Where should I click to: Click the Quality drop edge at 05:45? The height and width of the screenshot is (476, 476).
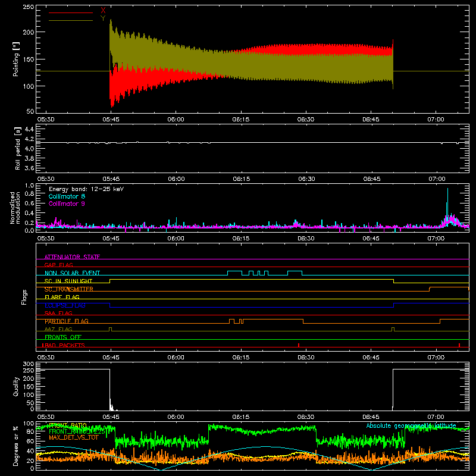point(109,389)
